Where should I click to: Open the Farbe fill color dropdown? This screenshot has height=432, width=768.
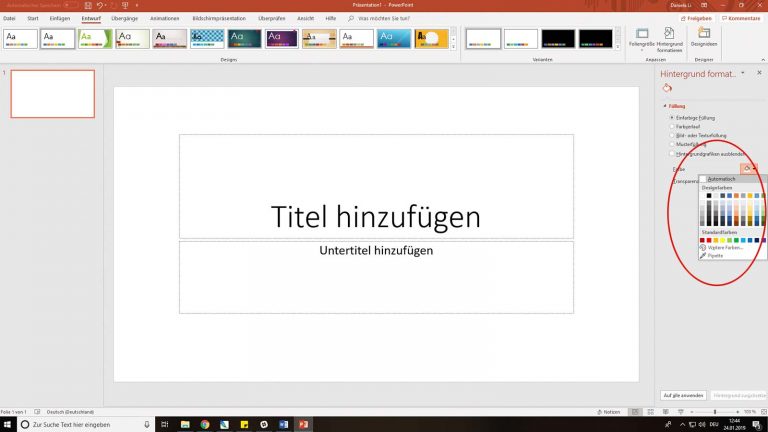pos(750,167)
